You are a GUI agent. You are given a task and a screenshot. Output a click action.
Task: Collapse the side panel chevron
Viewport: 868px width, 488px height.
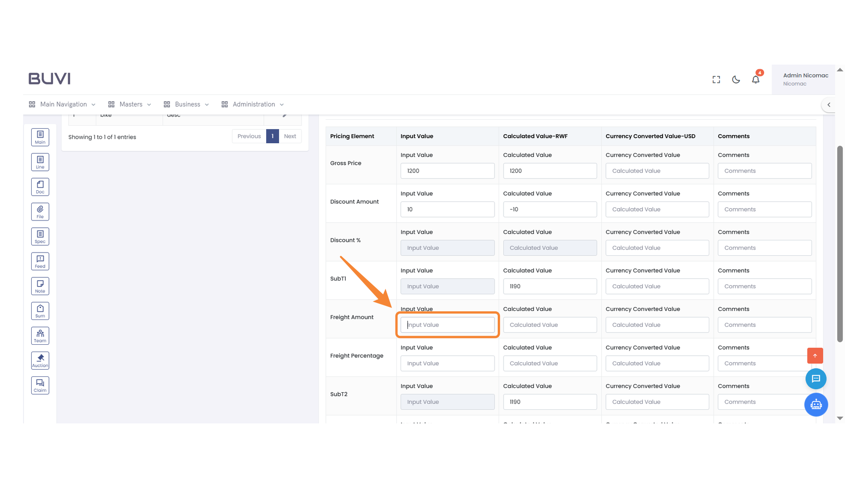click(829, 104)
